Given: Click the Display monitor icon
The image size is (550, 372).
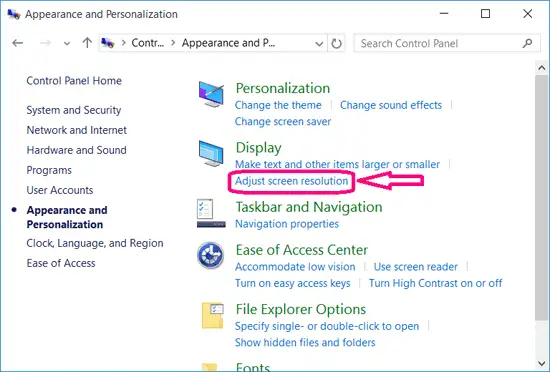Looking at the screenshot, I should (211, 153).
